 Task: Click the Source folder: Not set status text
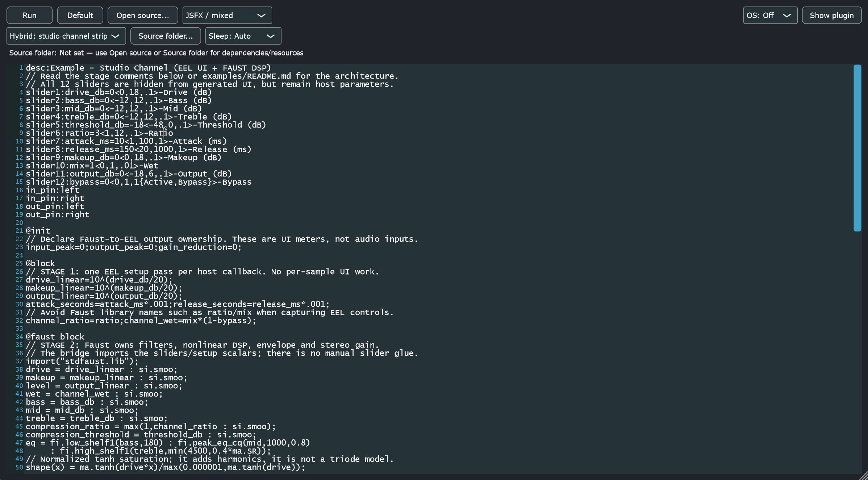point(156,53)
